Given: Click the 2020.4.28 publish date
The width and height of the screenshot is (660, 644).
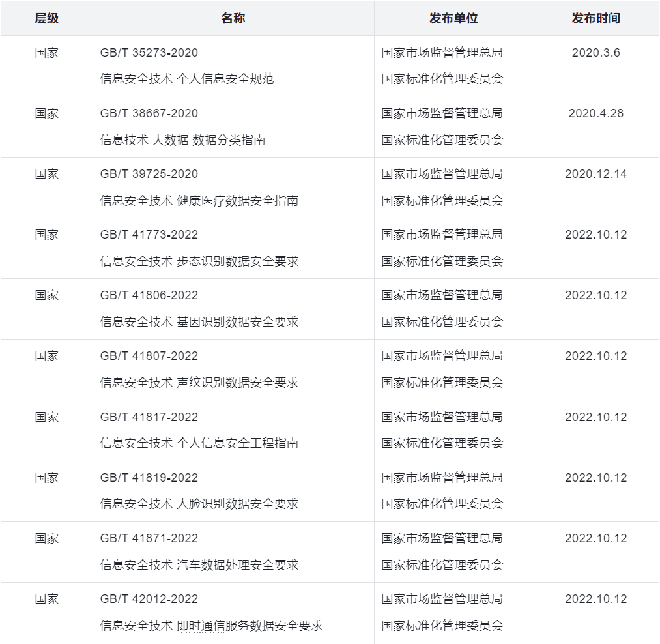Looking at the screenshot, I should pyautogui.click(x=595, y=113).
